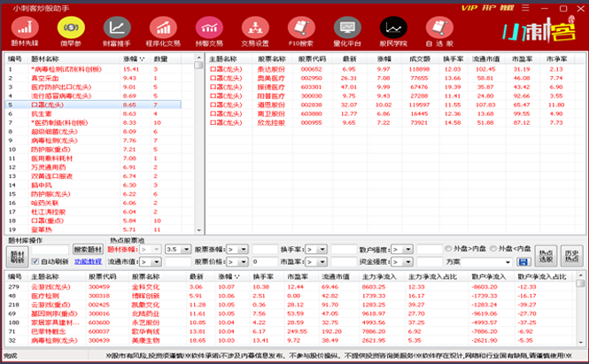Select stock row with code 002950
Image resolution: width=589 pixels, height=364 pixels.
tap(391, 78)
